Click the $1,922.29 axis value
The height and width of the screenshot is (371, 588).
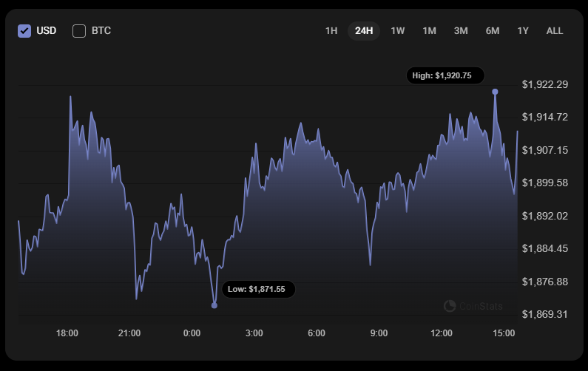tap(545, 85)
